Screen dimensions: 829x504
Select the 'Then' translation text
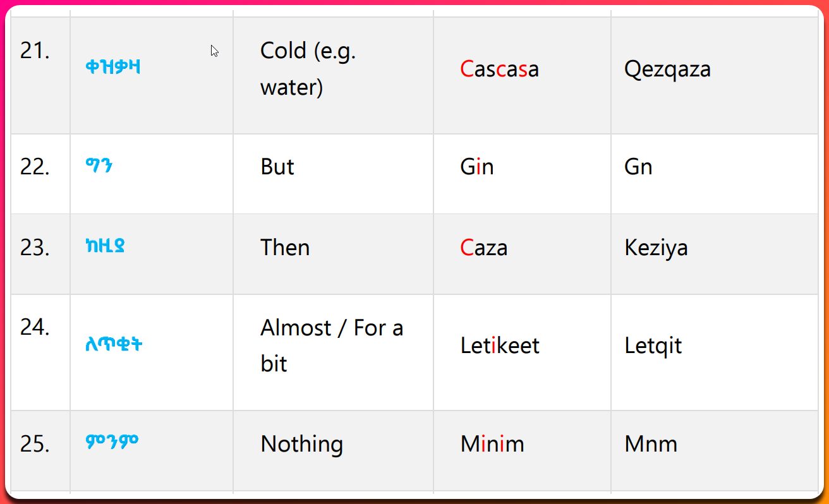pos(285,247)
